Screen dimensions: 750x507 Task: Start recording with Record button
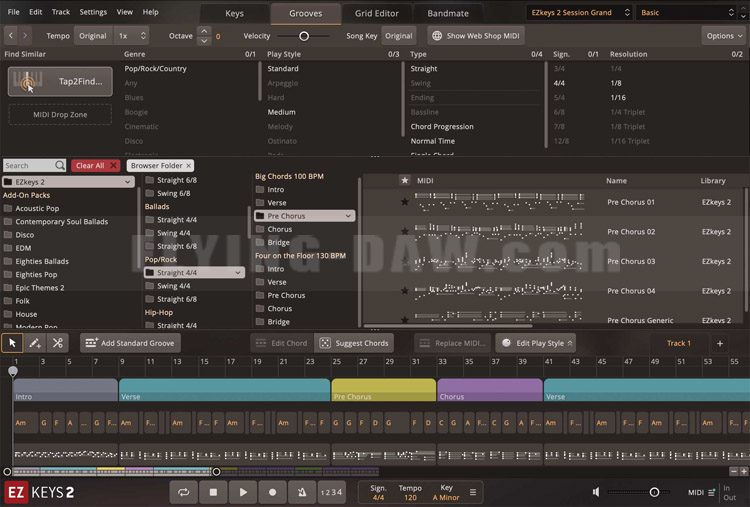click(x=273, y=492)
